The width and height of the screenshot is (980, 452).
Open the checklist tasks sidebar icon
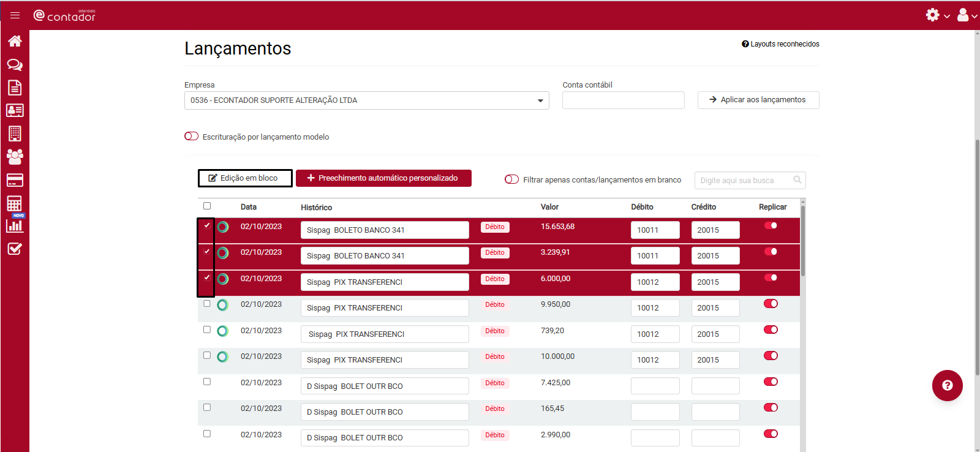click(15, 249)
